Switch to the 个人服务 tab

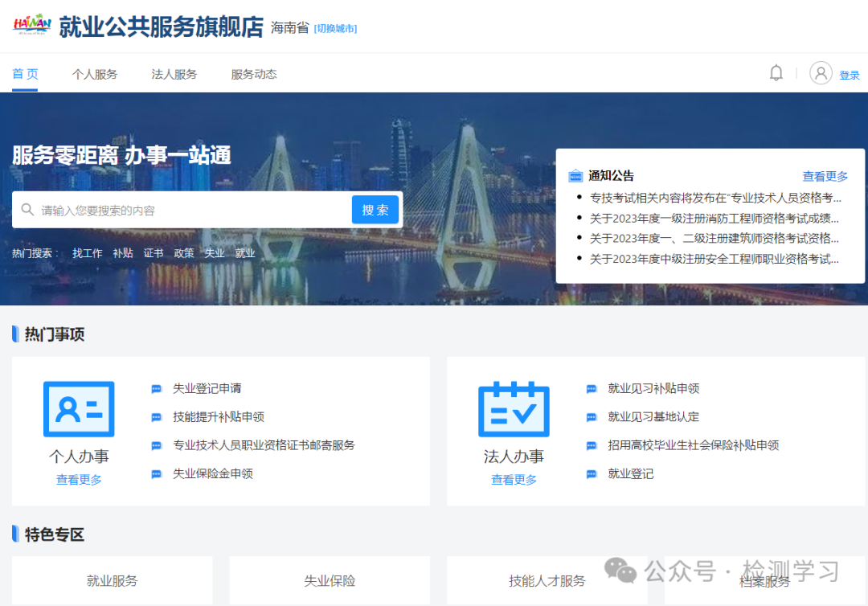tap(96, 72)
